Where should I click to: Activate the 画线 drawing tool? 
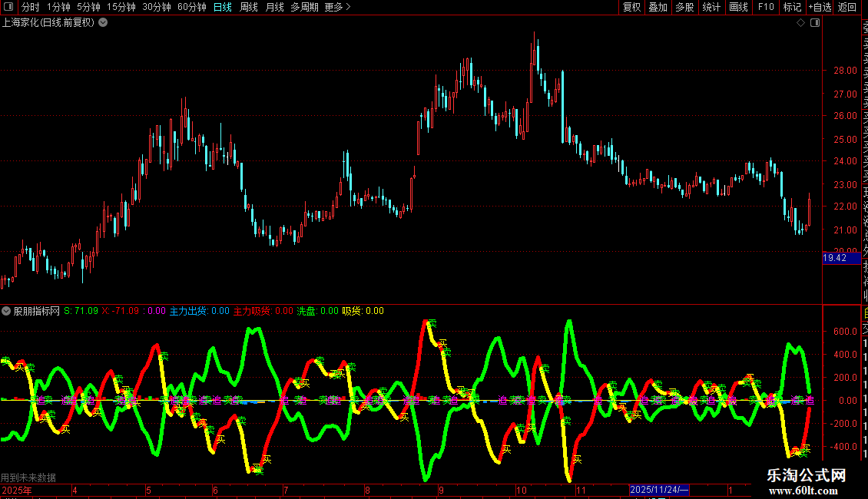[738, 7]
